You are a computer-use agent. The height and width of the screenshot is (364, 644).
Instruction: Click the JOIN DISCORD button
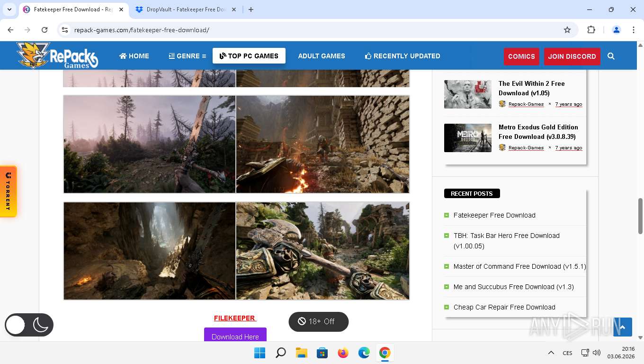(572, 56)
